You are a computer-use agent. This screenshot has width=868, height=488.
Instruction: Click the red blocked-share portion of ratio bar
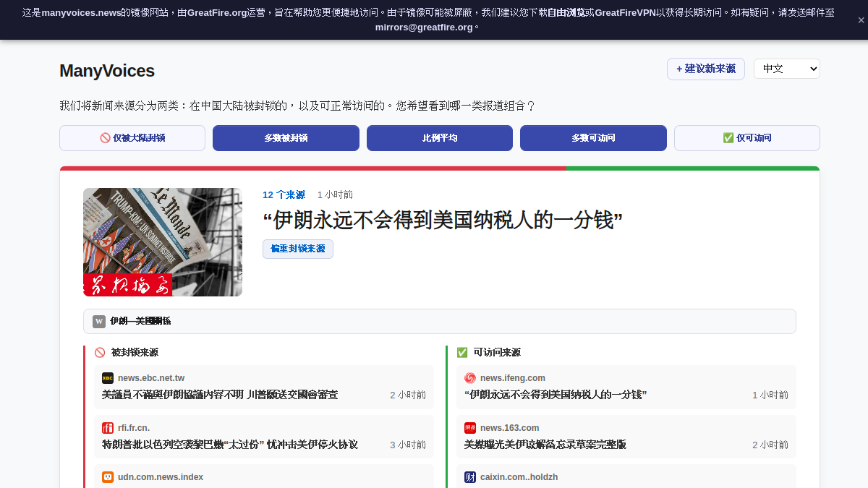[x=313, y=168]
